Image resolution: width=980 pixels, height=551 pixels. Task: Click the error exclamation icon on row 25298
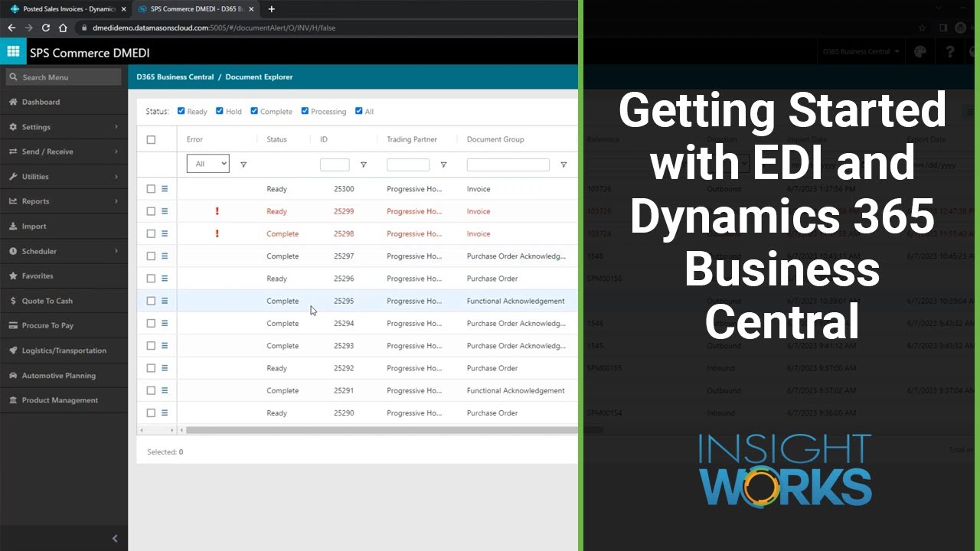217,233
